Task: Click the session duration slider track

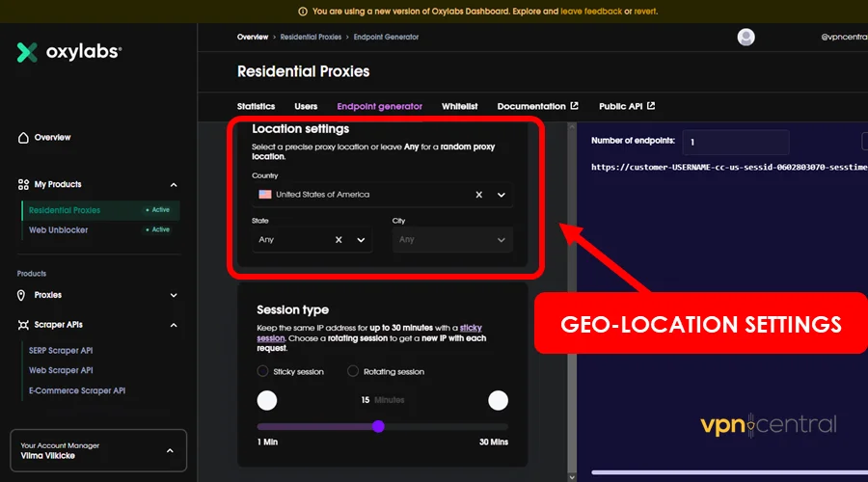Action: pos(383,427)
